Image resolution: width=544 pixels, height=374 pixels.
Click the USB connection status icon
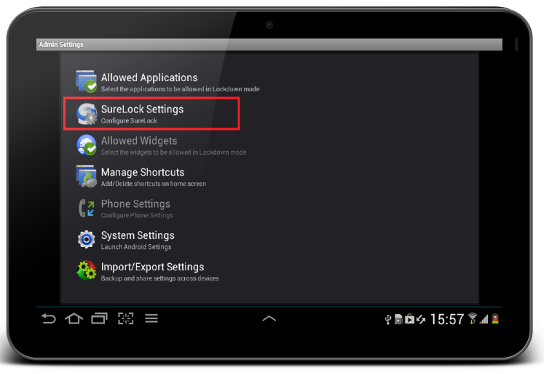[388, 319]
